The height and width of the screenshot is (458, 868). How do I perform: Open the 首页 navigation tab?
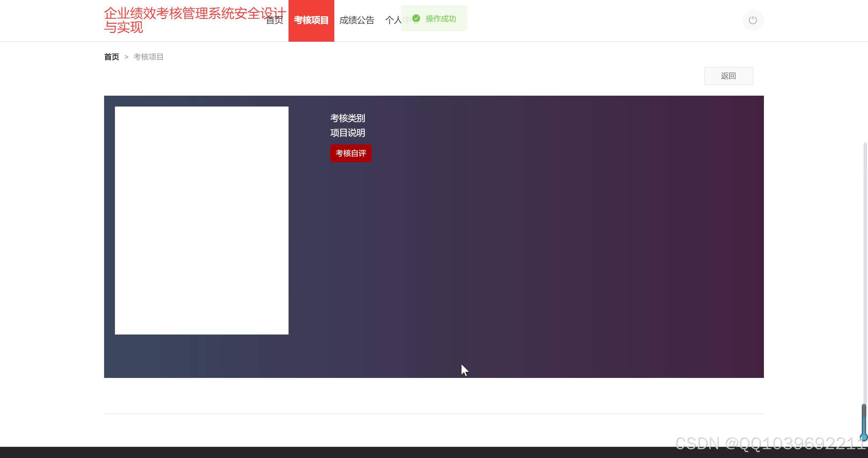point(275,20)
